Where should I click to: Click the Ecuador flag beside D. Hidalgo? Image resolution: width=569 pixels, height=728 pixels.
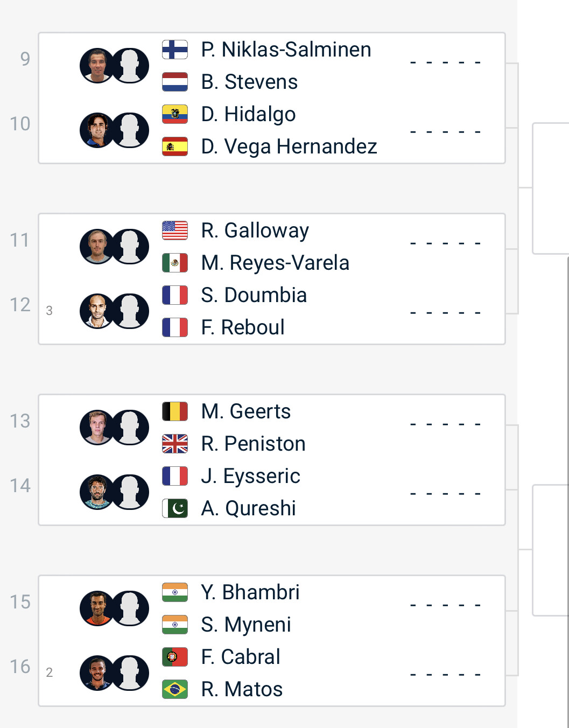[x=175, y=114]
